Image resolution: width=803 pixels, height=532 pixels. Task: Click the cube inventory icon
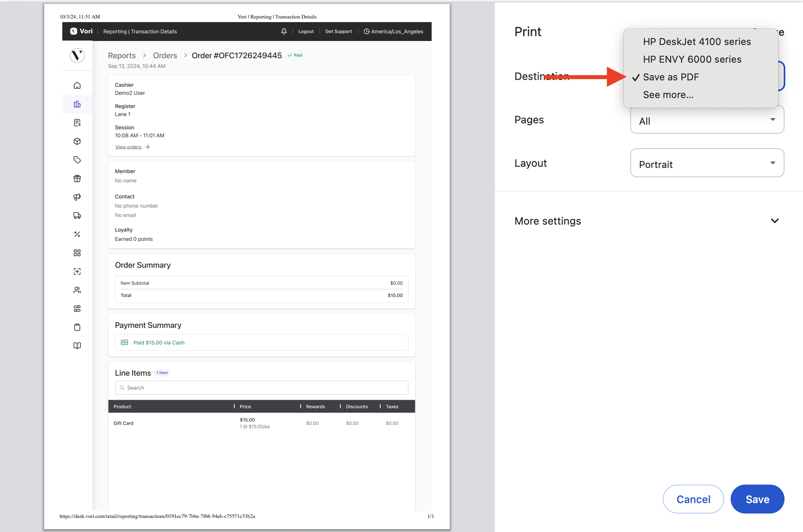click(77, 141)
